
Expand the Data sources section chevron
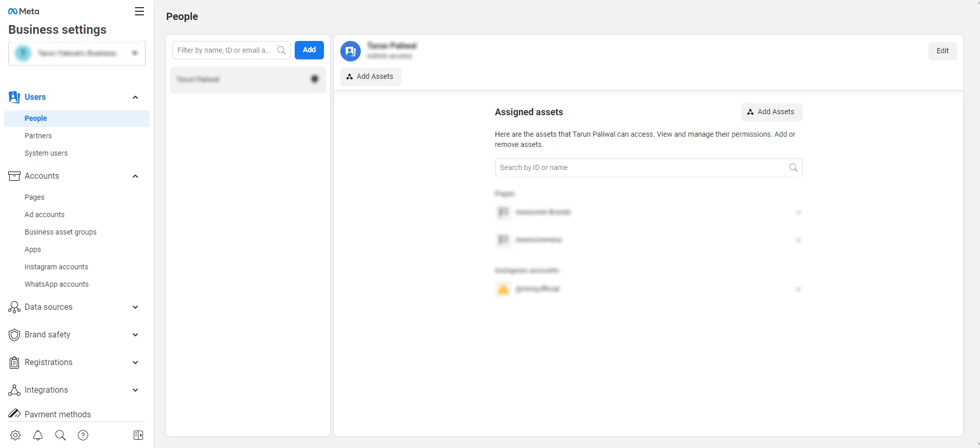pos(135,307)
